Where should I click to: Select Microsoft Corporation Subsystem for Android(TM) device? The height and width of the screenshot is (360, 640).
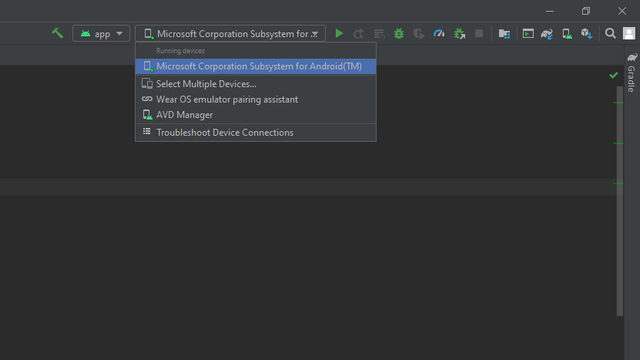pyautogui.click(x=256, y=66)
